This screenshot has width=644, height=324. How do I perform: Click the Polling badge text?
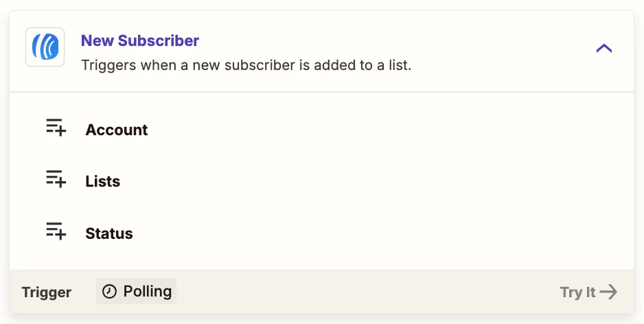148,291
